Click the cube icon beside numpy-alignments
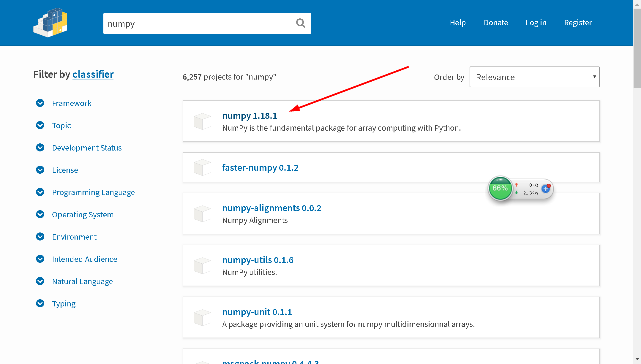Image resolution: width=641 pixels, height=364 pixels. [x=202, y=213]
